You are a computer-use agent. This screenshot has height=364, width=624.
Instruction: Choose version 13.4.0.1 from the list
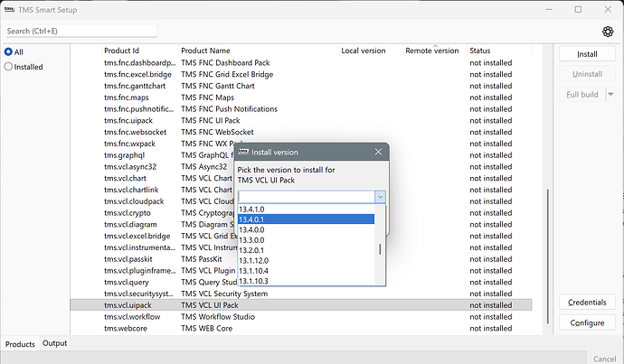click(x=306, y=219)
